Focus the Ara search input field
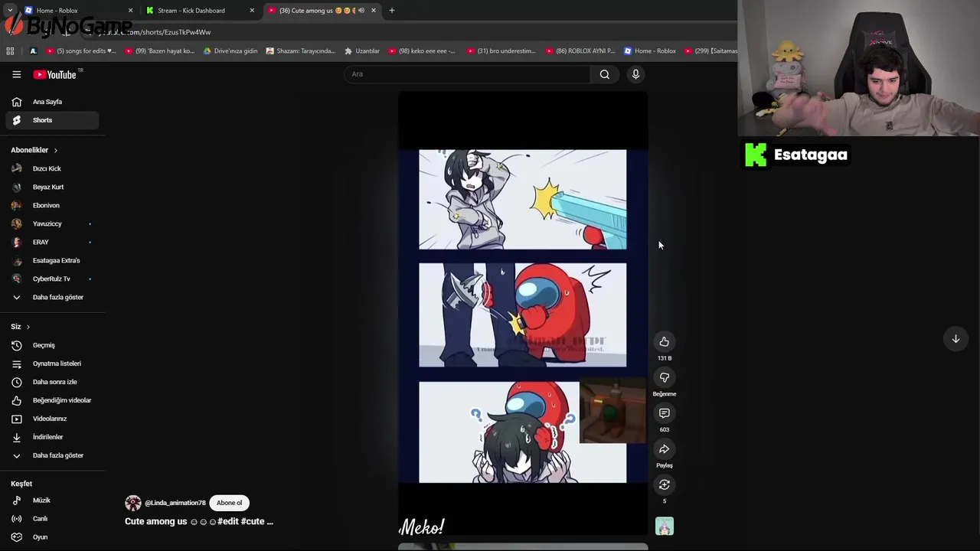Viewport: 980px width, 551px height. tap(467, 74)
